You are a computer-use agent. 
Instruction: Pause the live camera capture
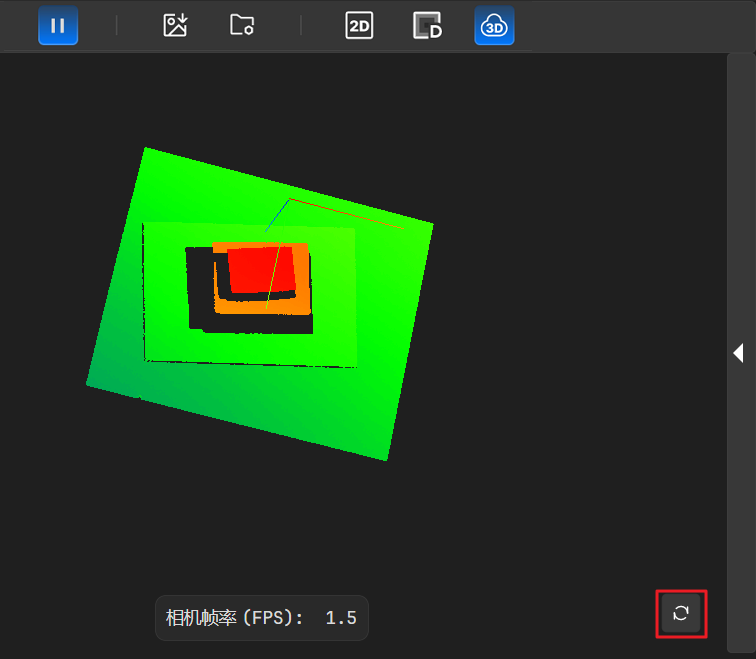58,26
